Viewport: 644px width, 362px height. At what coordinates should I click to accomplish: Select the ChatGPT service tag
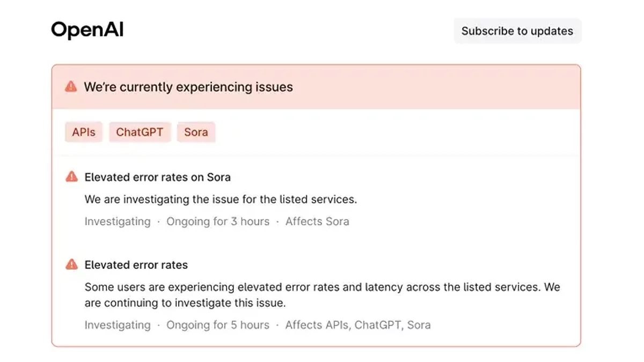point(140,132)
